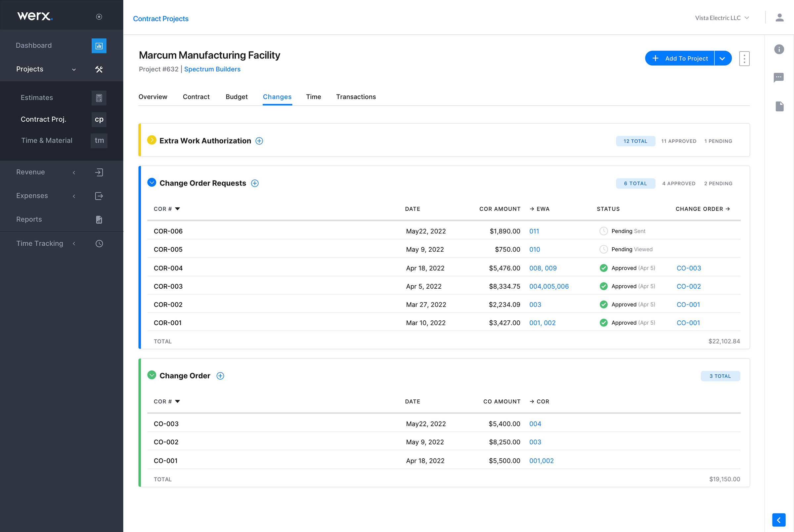794x532 pixels.
Task: Open the documents icon on right sidebar
Action: point(779,106)
